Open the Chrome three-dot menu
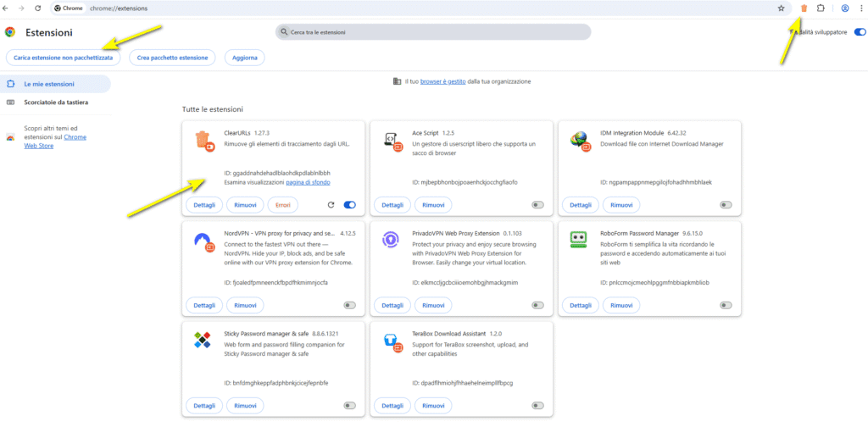The width and height of the screenshot is (868, 427). click(860, 8)
